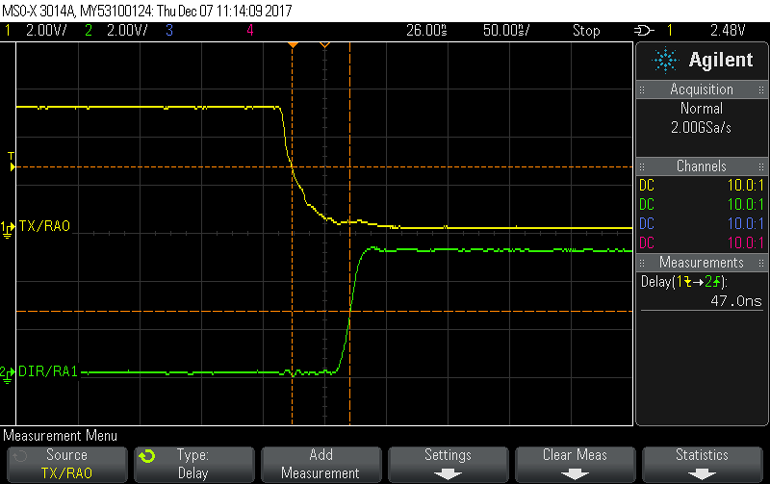Screen dimensions: 770x484
Task: Click the trigger falling-edge icon in status bar
Action: tap(644, 31)
